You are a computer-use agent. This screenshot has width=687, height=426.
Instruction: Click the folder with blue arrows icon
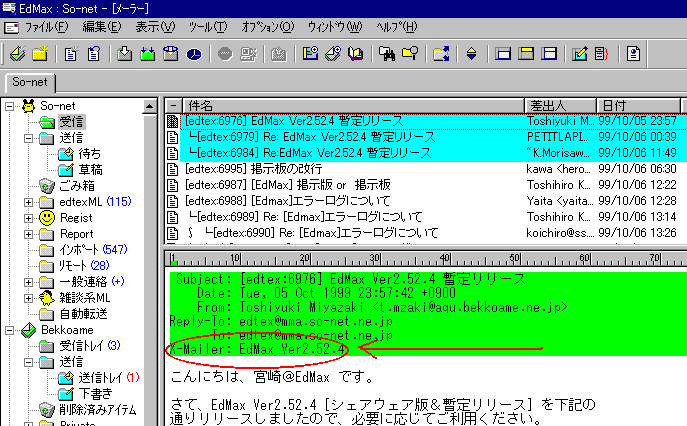point(441,54)
